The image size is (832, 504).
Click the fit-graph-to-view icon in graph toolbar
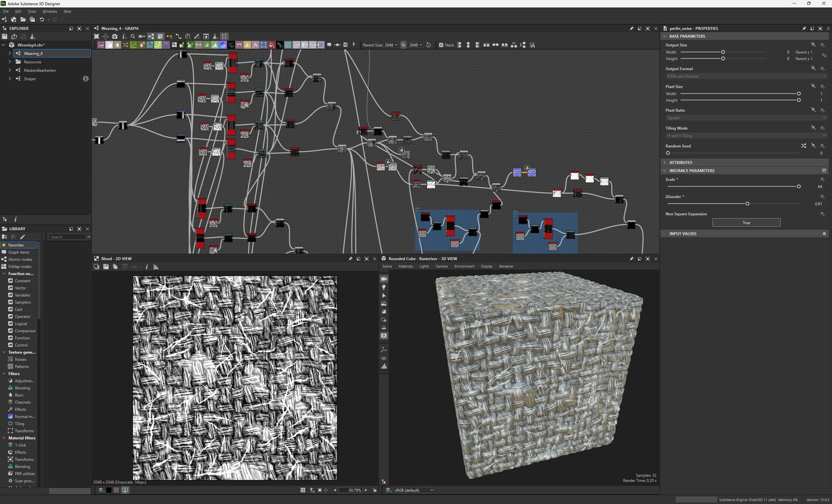[x=96, y=36]
